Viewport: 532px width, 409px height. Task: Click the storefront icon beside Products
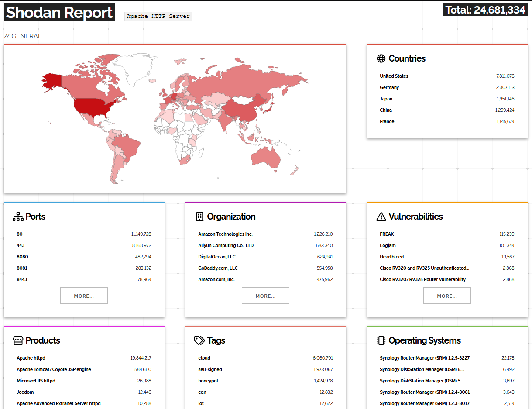[18, 340]
